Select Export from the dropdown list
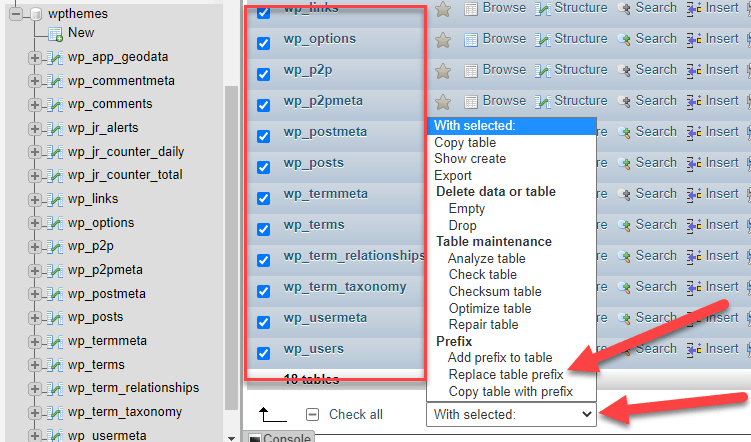Viewport: 751px width, 442px height. (453, 176)
